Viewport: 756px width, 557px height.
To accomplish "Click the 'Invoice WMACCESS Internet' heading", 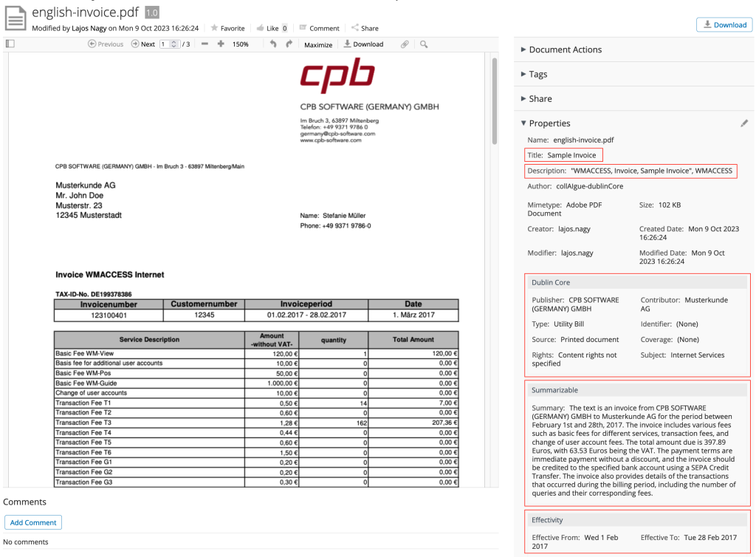I will coord(110,274).
